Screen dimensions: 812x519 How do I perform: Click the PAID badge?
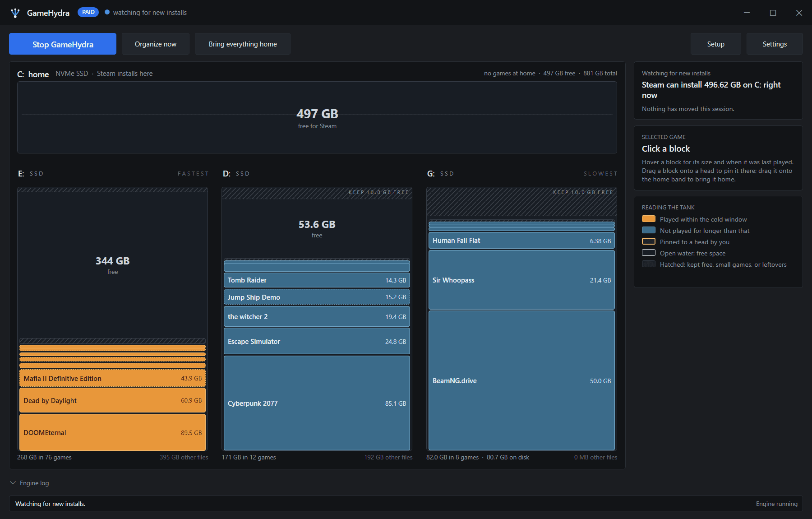pos(88,12)
